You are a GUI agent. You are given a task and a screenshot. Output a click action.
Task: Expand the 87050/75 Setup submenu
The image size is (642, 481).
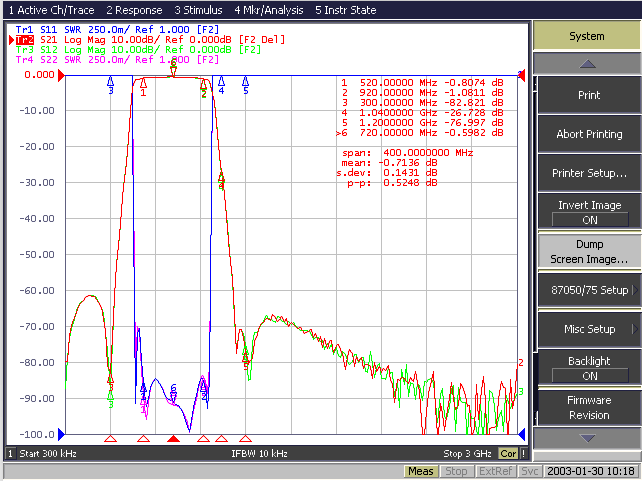[590, 290]
